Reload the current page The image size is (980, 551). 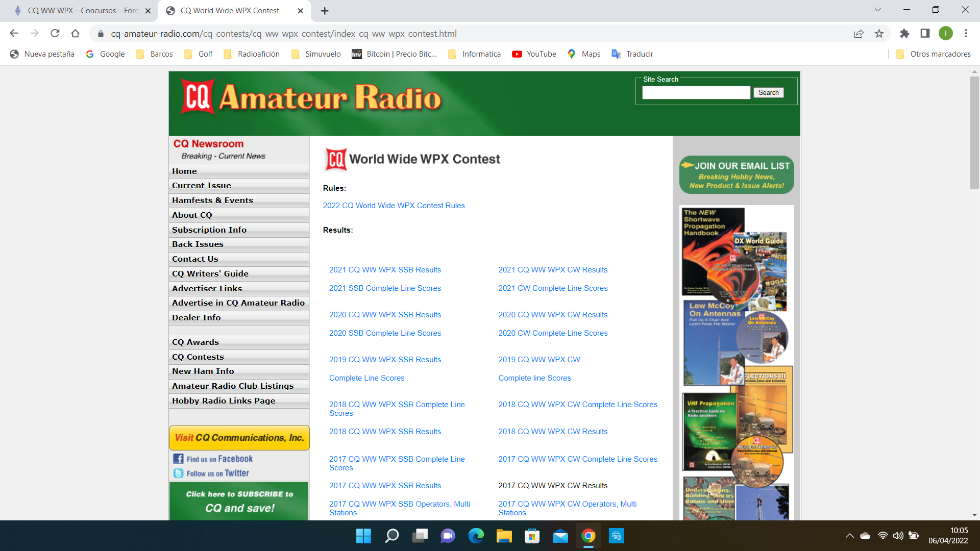[55, 33]
